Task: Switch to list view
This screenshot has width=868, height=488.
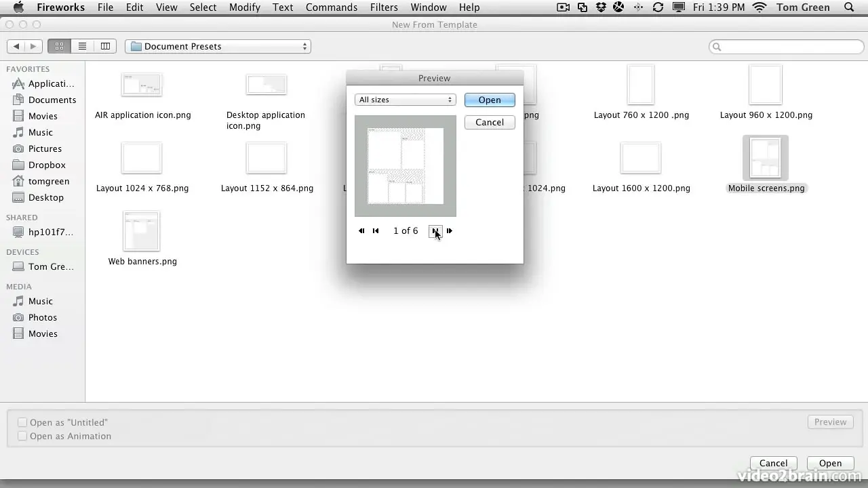Action: (82, 46)
